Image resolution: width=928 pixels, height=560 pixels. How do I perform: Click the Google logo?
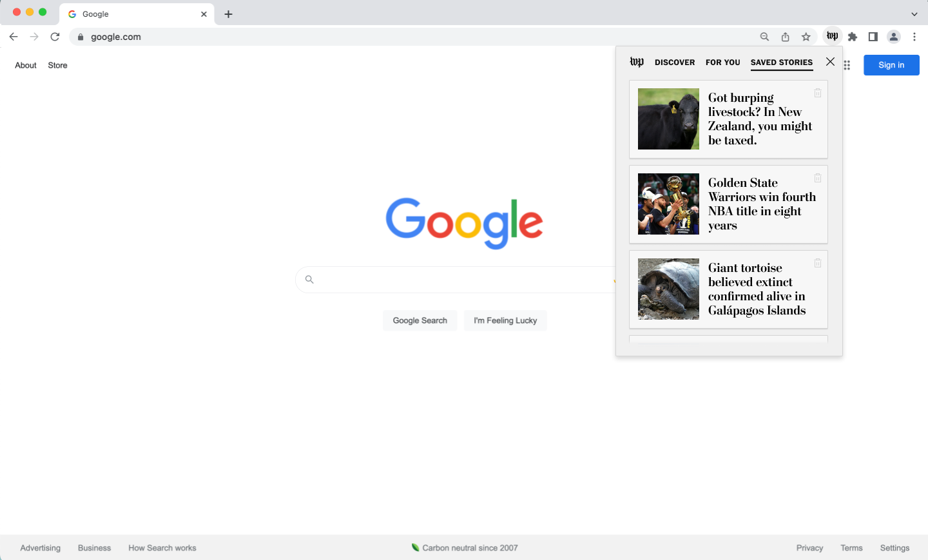[x=464, y=223]
